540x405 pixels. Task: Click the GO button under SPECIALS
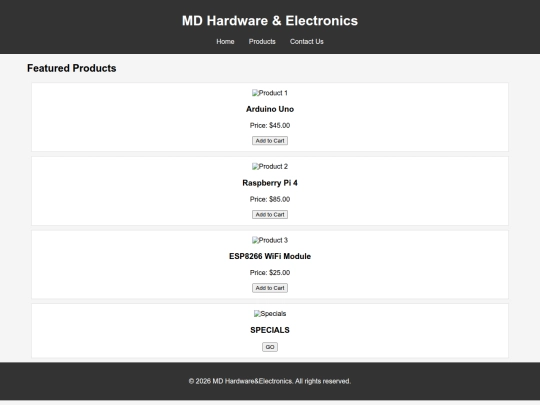(270, 347)
